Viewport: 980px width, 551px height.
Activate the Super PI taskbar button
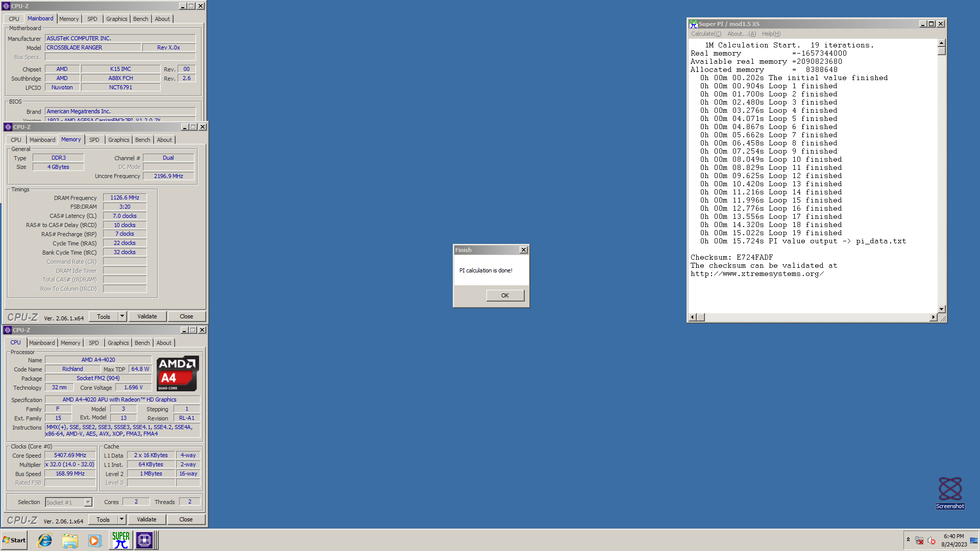120,540
